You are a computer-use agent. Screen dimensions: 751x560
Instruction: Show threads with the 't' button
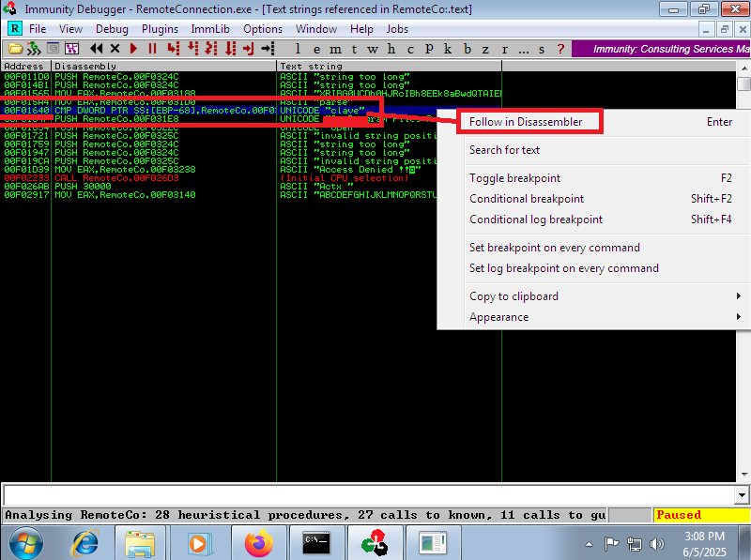354,49
